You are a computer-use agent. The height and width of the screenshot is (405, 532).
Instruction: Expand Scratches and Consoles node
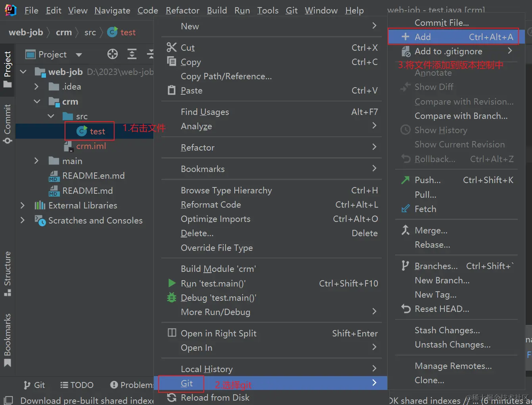pos(23,220)
